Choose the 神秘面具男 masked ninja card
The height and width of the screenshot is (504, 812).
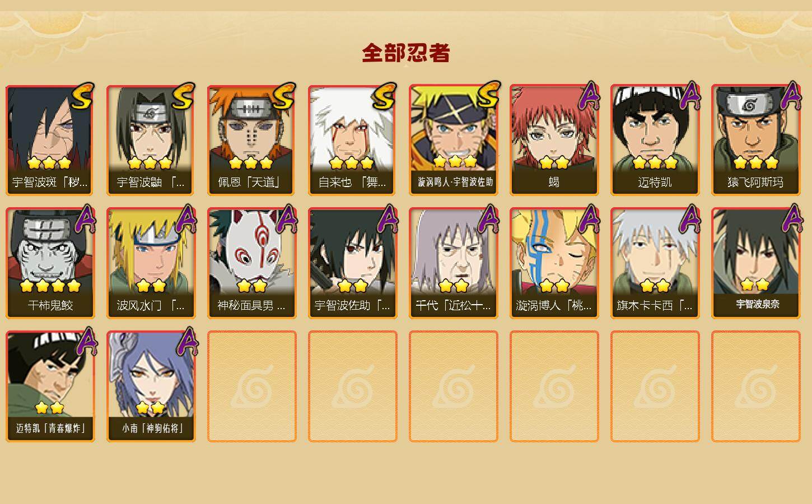251,263
